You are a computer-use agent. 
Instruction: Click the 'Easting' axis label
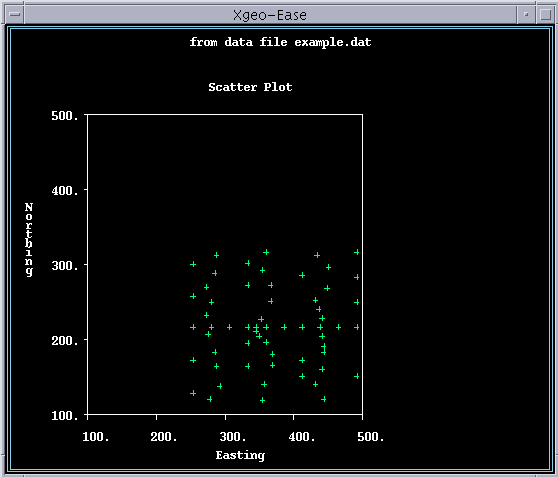[x=240, y=455]
